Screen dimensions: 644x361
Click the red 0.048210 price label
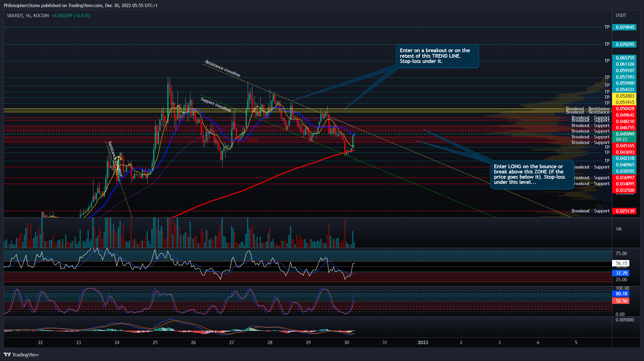pyautogui.click(x=624, y=122)
